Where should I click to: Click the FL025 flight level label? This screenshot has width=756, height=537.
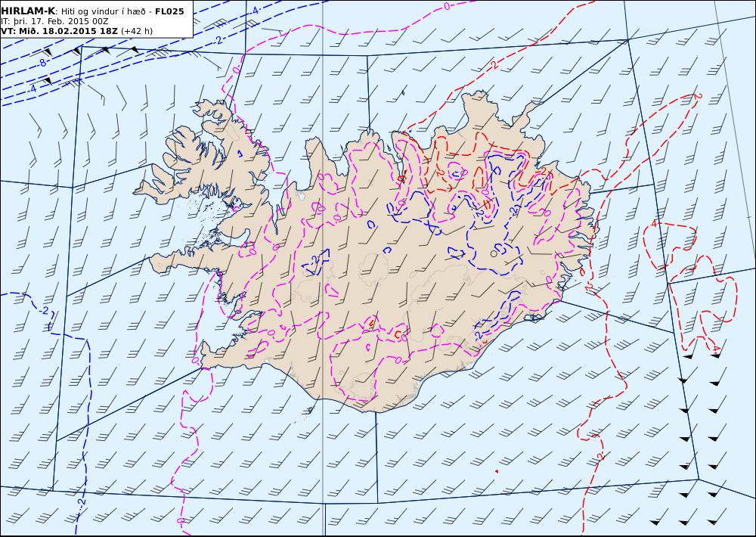click(169, 11)
